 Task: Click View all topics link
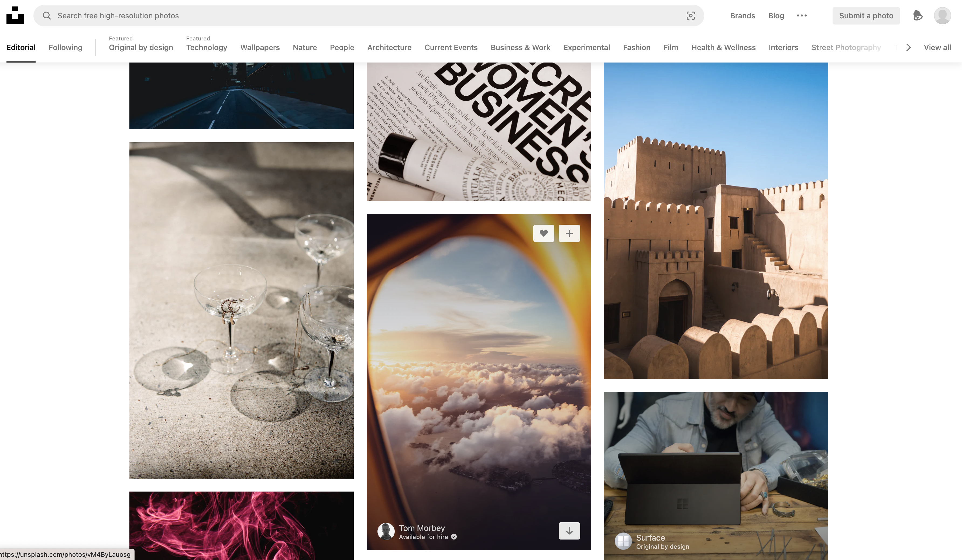[937, 47]
